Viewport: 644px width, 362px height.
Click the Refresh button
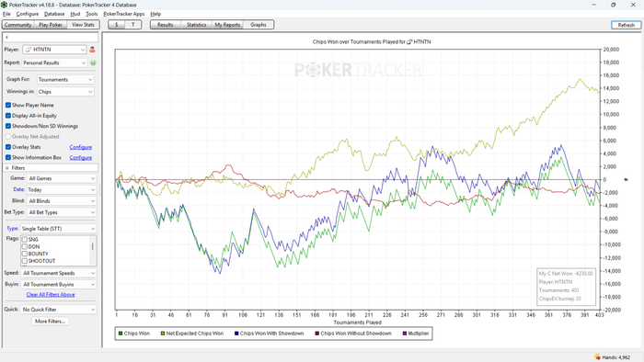click(x=626, y=25)
